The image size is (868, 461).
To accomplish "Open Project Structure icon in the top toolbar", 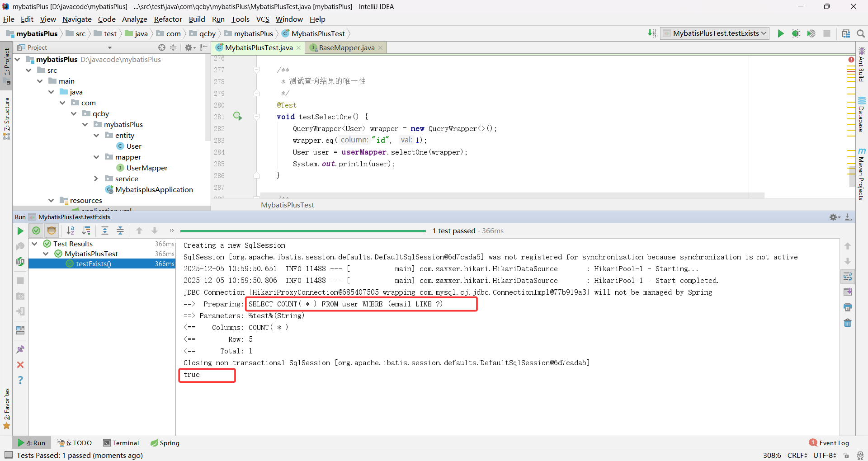I will (x=846, y=33).
